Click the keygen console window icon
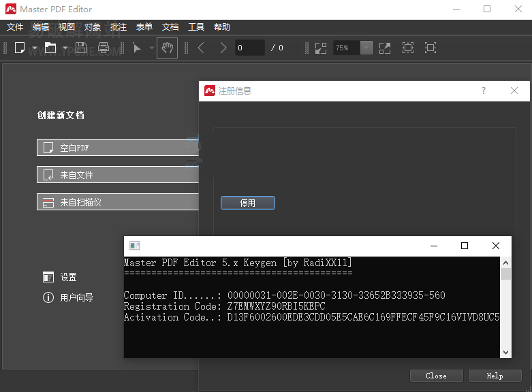The height and width of the screenshot is (392, 532). (135, 245)
